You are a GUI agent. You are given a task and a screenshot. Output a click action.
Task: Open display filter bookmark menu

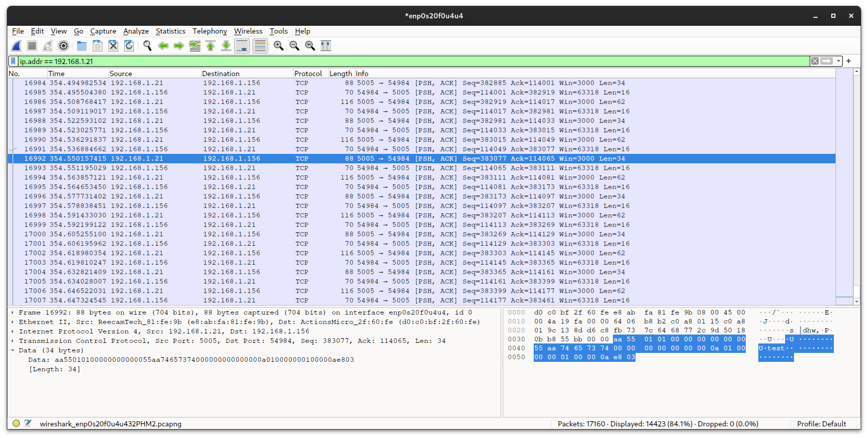(13, 61)
